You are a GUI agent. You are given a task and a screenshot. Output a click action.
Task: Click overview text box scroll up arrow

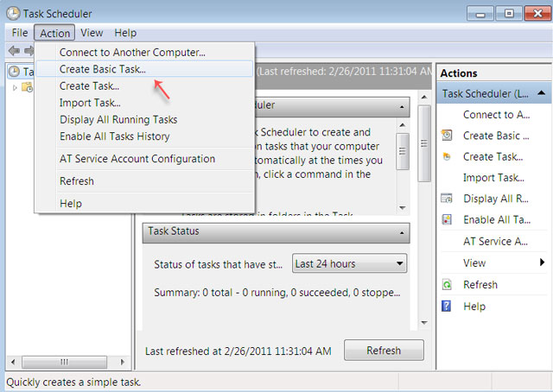[x=403, y=125]
